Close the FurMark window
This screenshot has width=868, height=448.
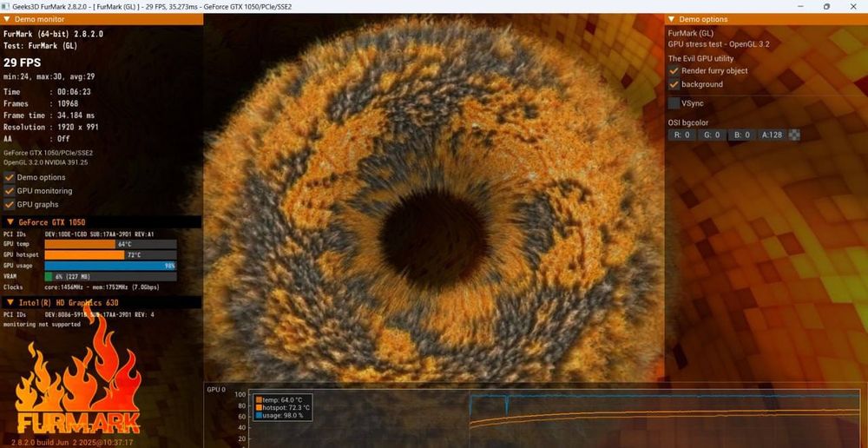(x=853, y=7)
